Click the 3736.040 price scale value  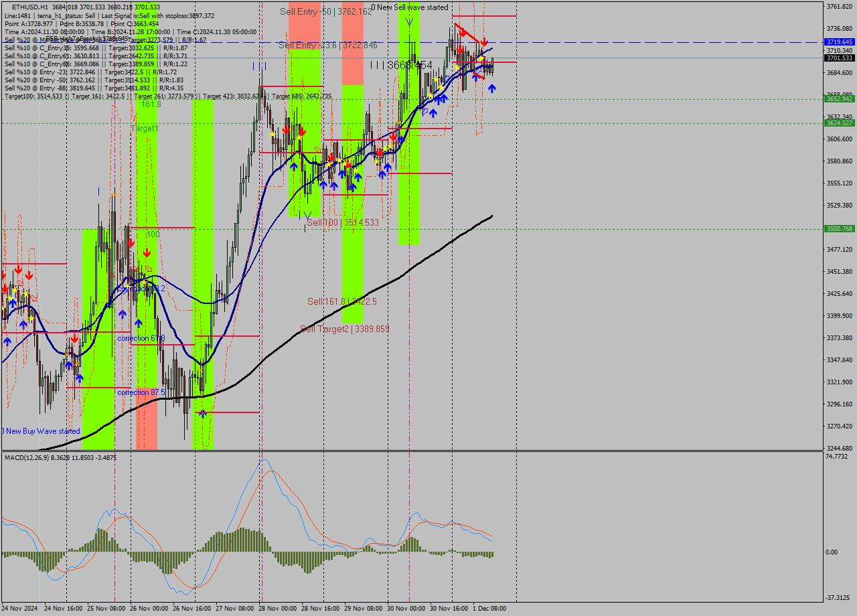(840, 28)
